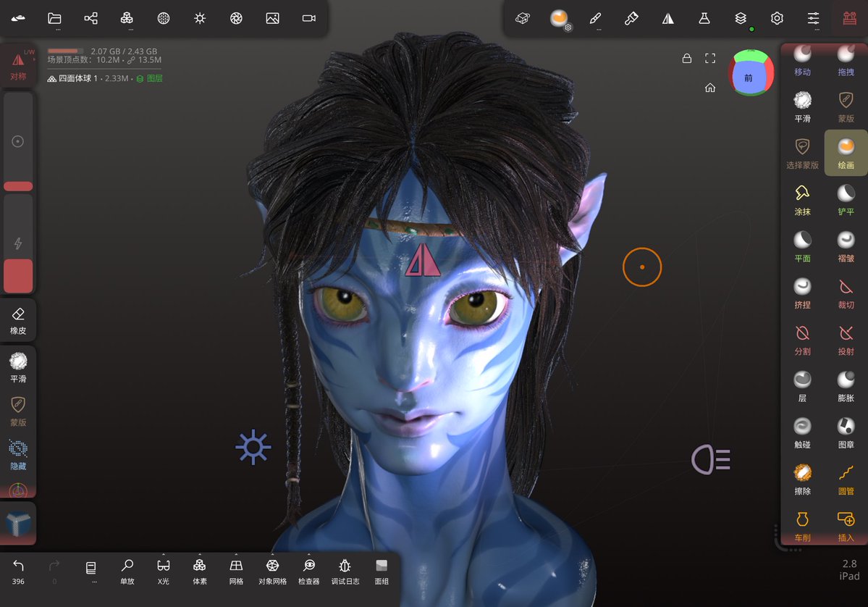
Task: Open the lighting menu (sun icon) in top bar
Action: (200, 18)
